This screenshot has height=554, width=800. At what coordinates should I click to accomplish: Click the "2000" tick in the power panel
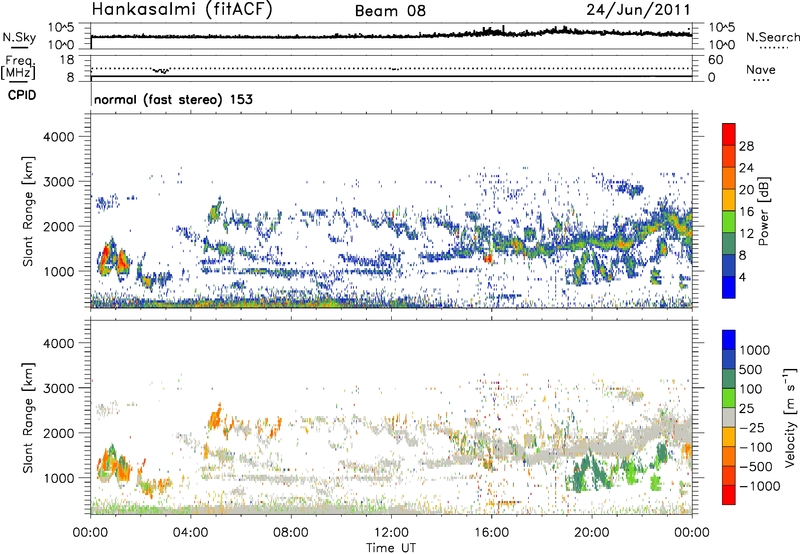(59, 226)
